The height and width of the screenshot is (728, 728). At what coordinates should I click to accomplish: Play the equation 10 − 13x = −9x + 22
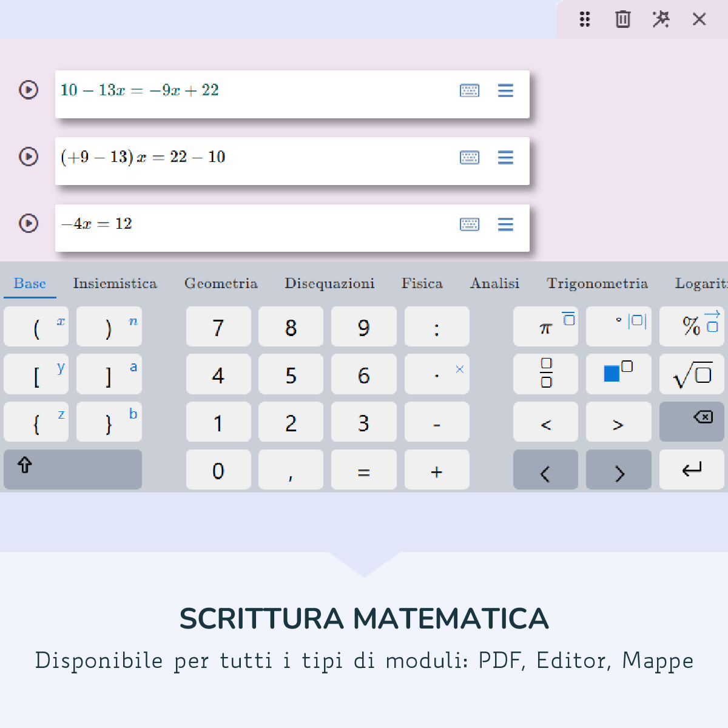[x=29, y=90]
